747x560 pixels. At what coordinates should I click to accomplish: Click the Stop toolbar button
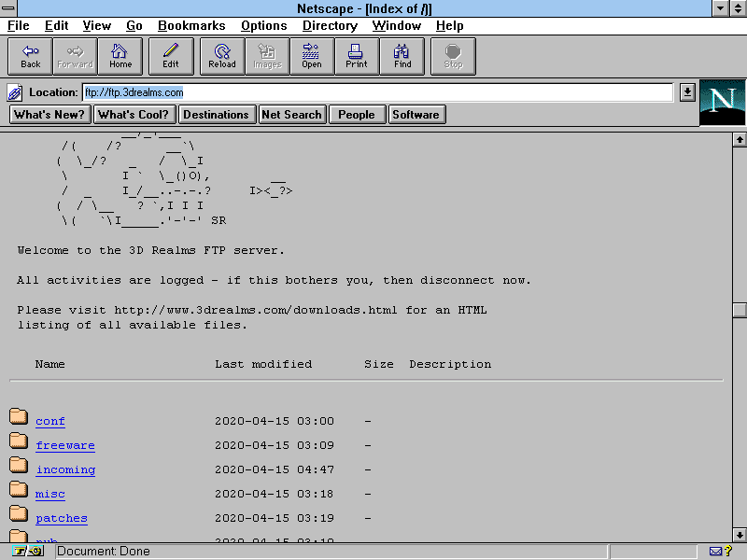[x=453, y=57]
